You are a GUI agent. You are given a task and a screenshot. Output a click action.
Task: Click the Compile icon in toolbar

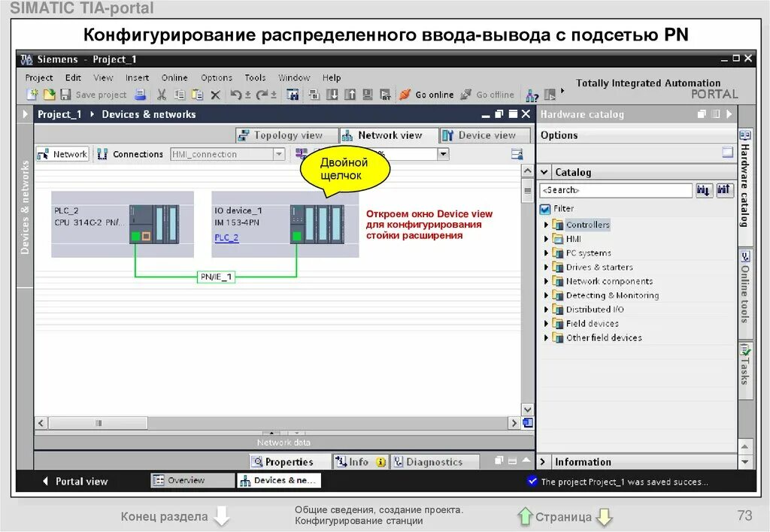(x=314, y=95)
